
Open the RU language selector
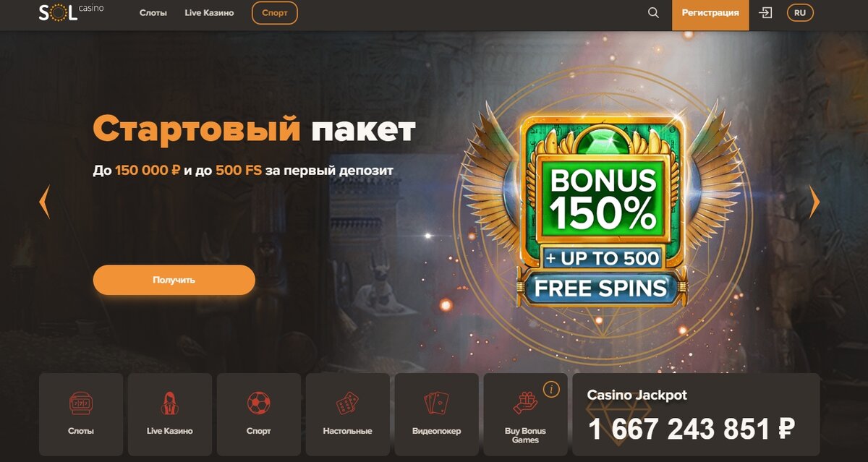tap(800, 13)
